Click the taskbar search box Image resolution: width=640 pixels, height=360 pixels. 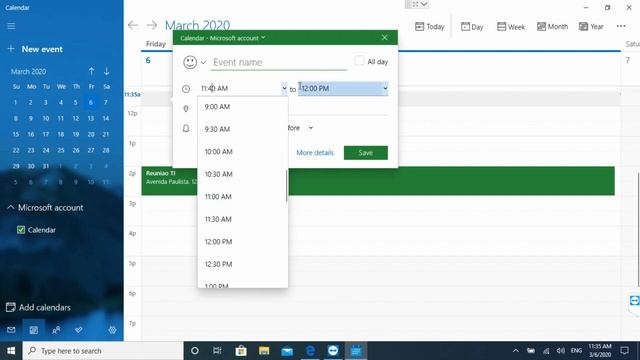point(103,351)
